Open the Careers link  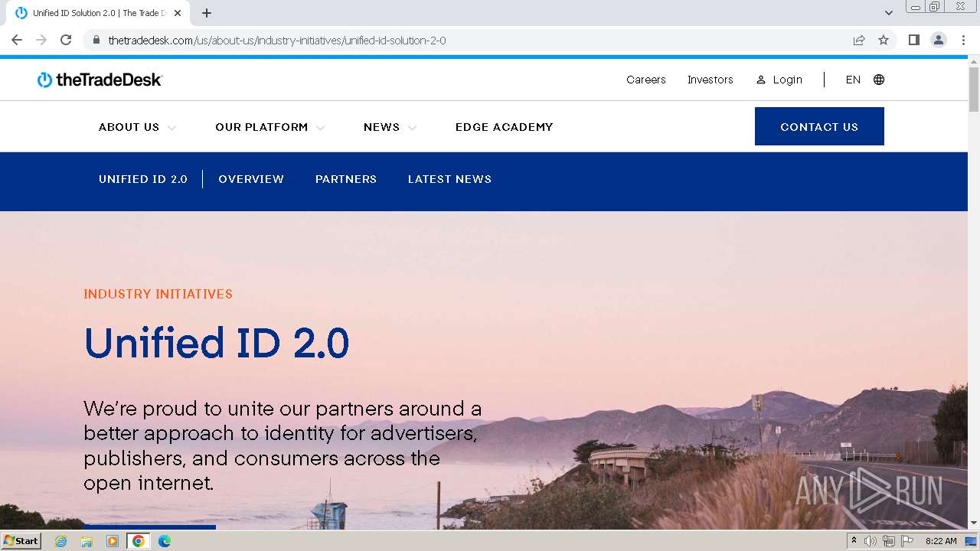tap(646, 80)
